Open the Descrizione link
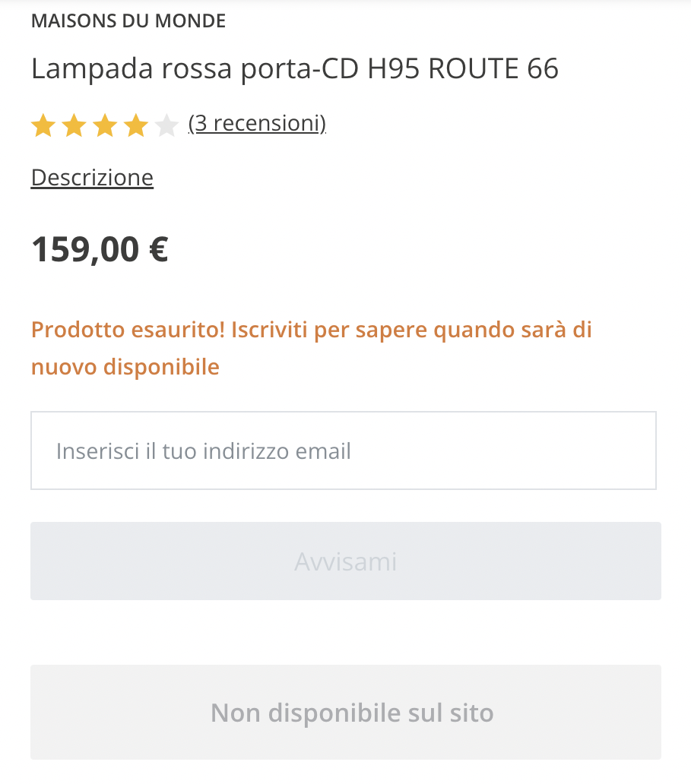Viewport: 691px width, 784px height. point(92,178)
